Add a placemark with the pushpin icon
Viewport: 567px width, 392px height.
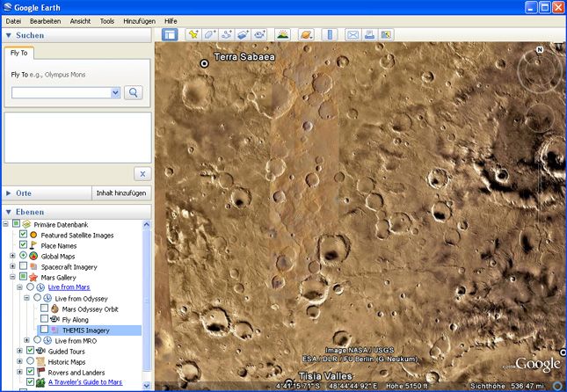[x=193, y=35]
